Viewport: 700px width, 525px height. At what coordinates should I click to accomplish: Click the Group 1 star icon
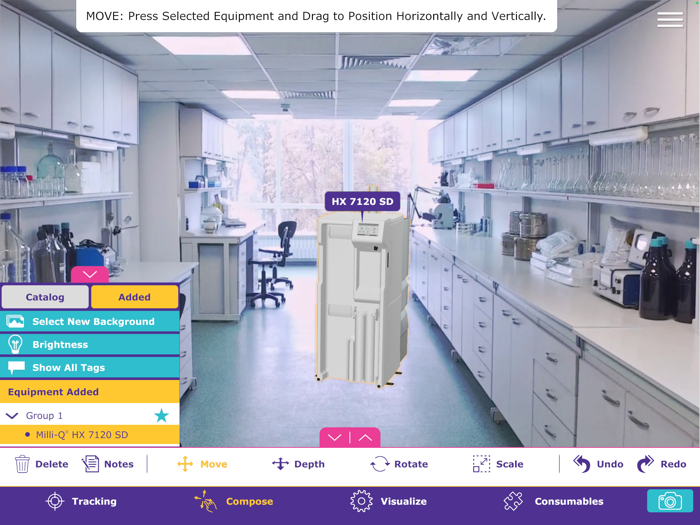161,416
